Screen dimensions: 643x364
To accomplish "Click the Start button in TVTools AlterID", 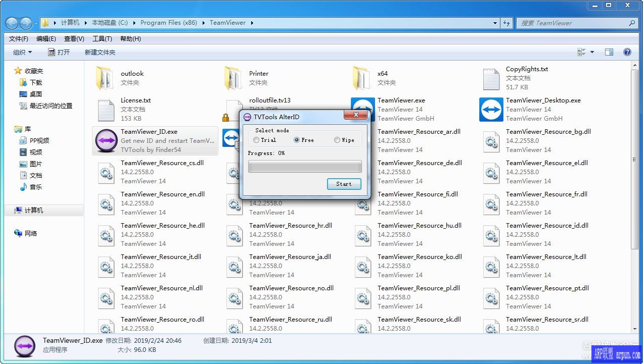I will [x=344, y=184].
